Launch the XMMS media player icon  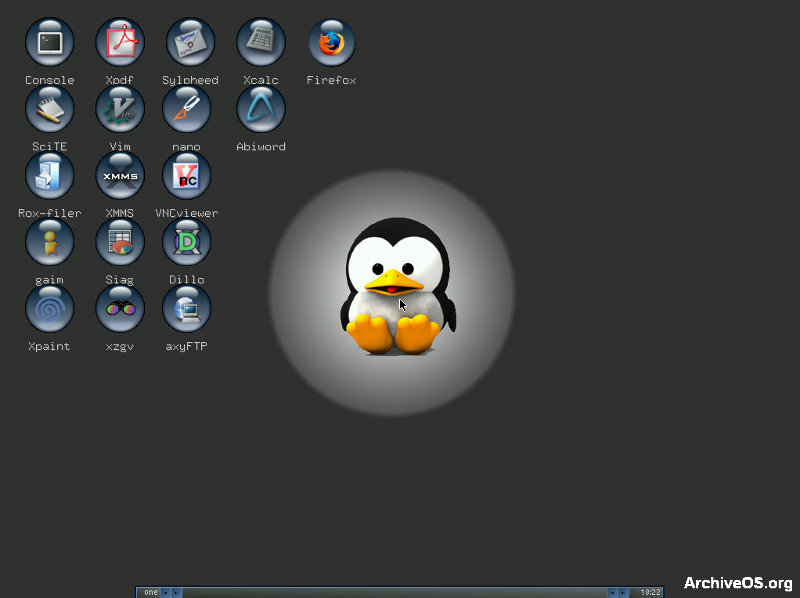coord(120,175)
